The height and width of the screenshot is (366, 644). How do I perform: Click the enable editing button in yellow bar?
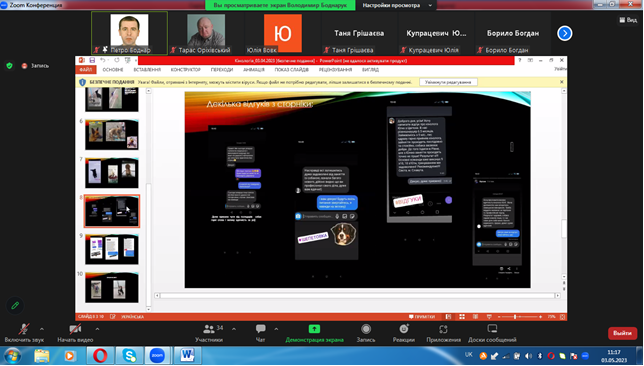[x=448, y=82]
